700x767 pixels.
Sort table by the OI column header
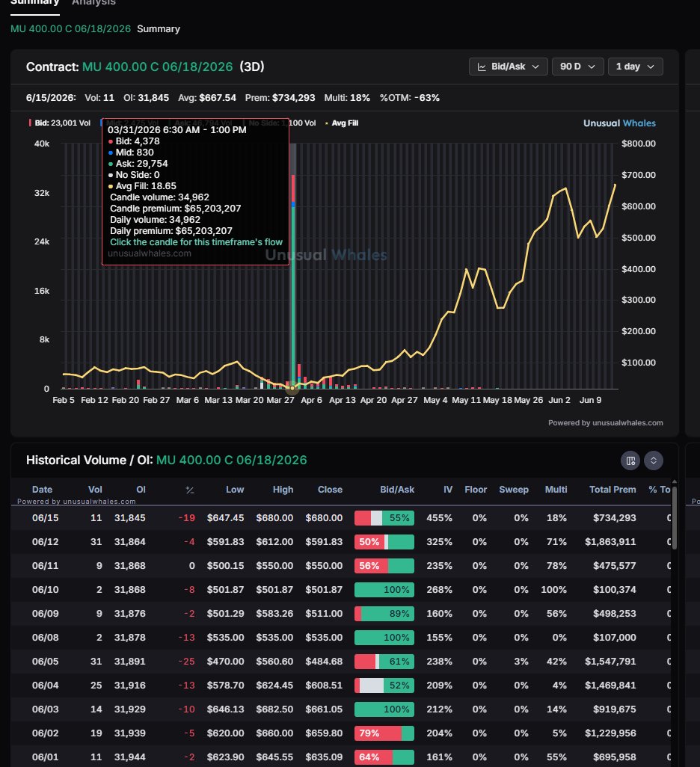coord(141,490)
